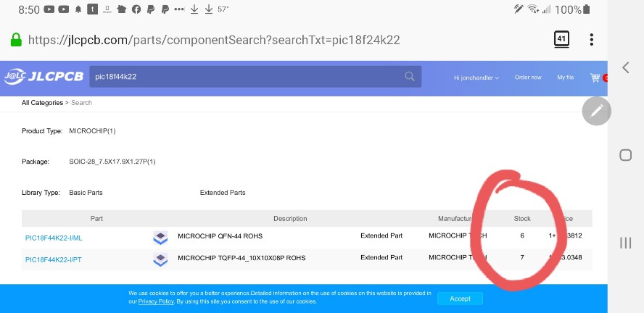644x313 pixels.
Task: Select Extended Parts library type
Action: 223,193
